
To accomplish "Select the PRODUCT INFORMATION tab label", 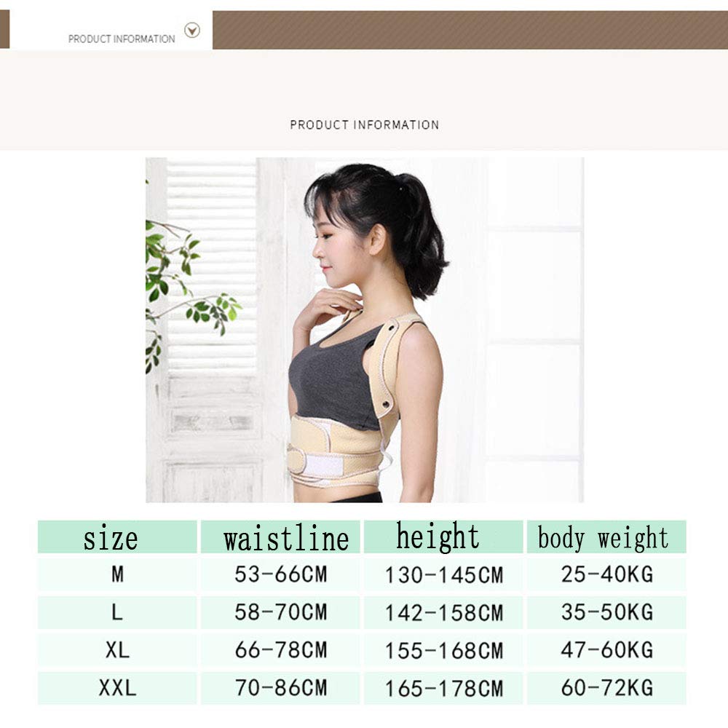I will [x=122, y=39].
